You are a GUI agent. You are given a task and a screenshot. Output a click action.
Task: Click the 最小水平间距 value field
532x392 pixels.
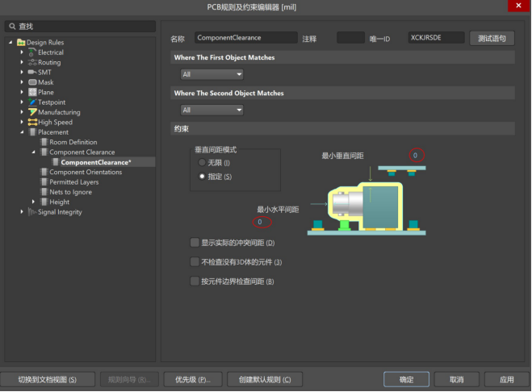click(260, 222)
